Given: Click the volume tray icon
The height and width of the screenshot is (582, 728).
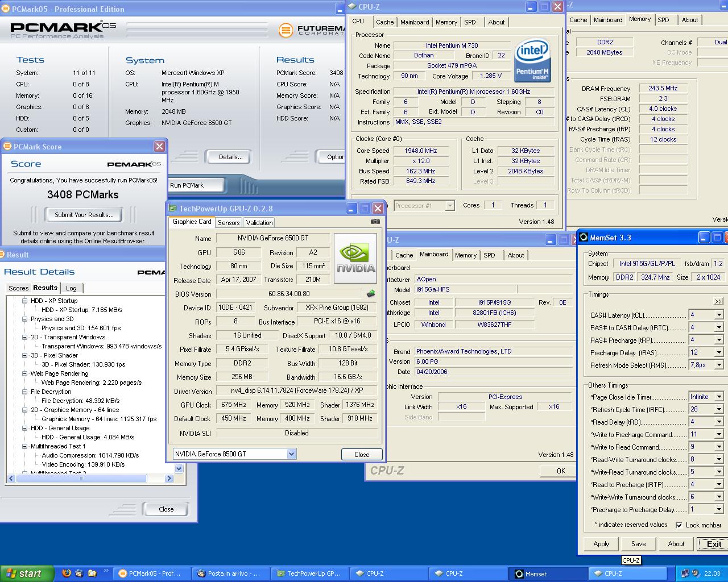Looking at the screenshot, I should tap(697, 573).
